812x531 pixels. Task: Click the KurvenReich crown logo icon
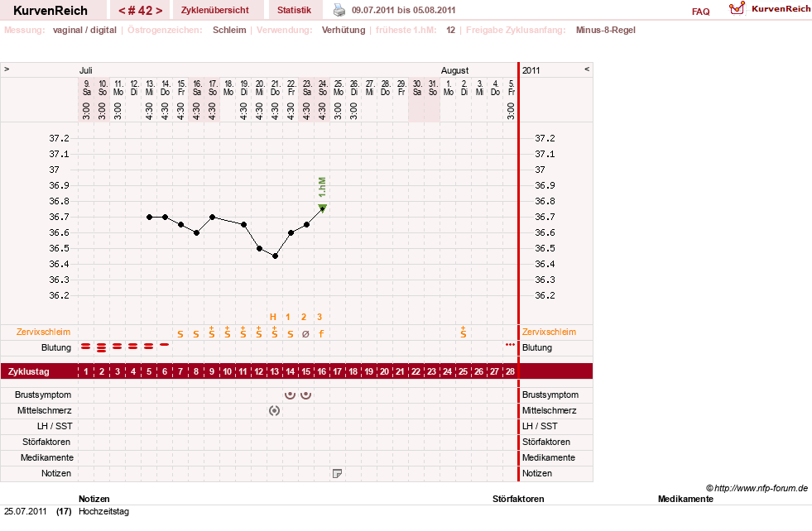(737, 8)
